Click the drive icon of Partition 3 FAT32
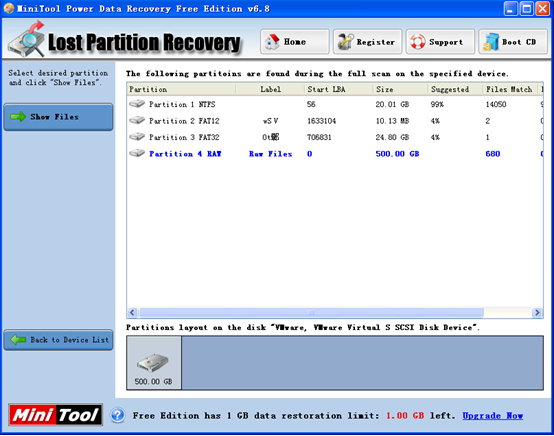This screenshot has height=436, width=554. coord(137,137)
